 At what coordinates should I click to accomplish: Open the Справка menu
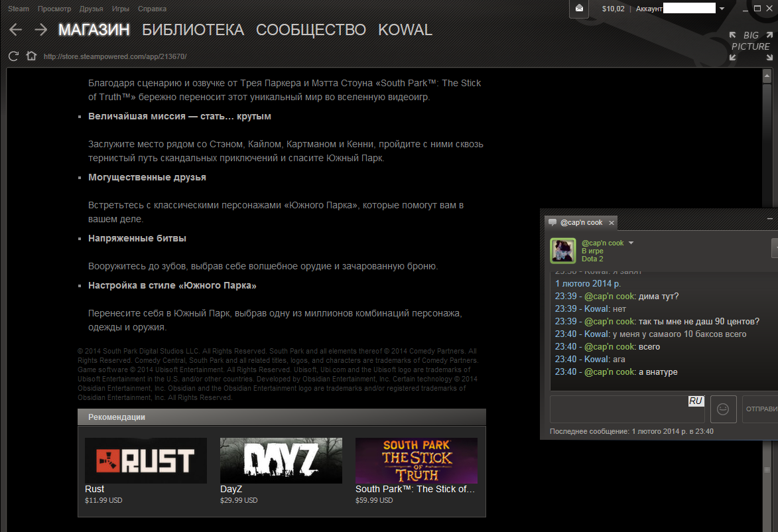click(152, 9)
